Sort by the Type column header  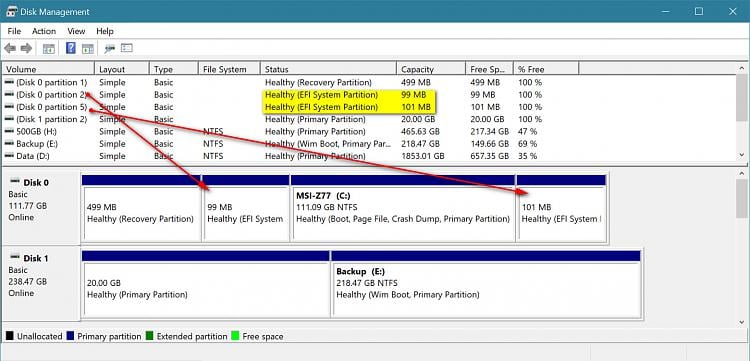(x=174, y=69)
